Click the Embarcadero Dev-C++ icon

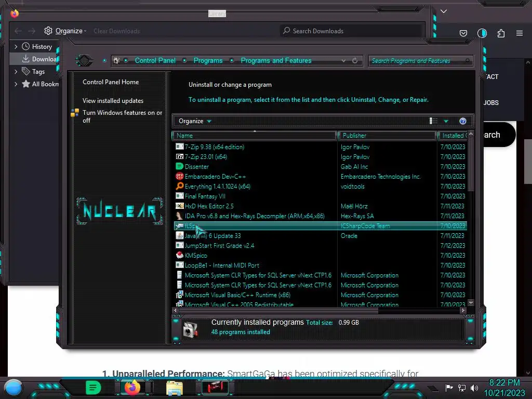(x=179, y=176)
